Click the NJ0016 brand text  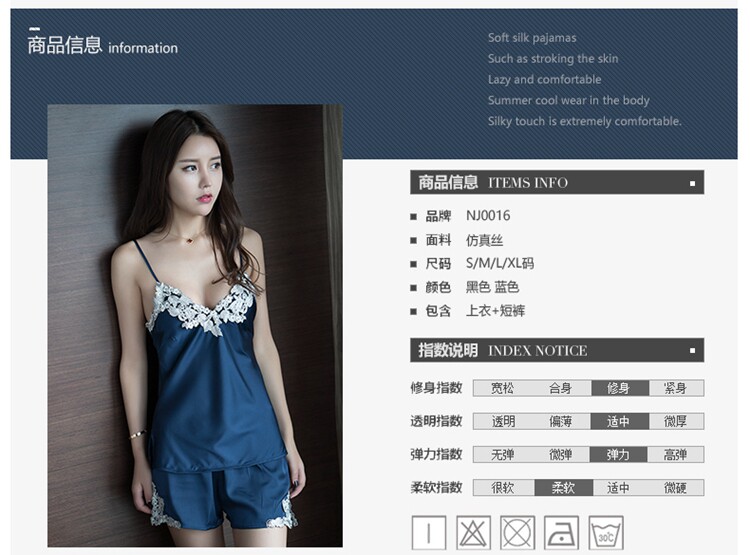coord(488,216)
